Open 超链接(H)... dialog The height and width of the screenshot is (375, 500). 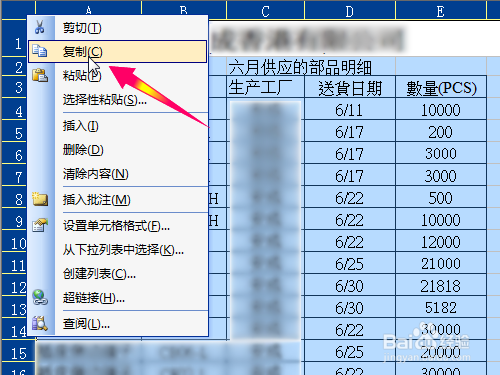(x=118, y=298)
